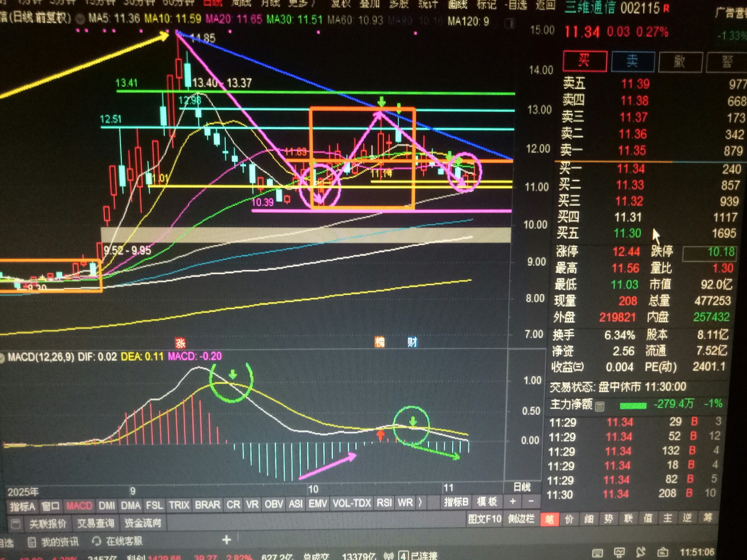Viewport: 747px width, 560px height.
Task: Click the 主力净额 detail list icon
Action: tap(599, 406)
